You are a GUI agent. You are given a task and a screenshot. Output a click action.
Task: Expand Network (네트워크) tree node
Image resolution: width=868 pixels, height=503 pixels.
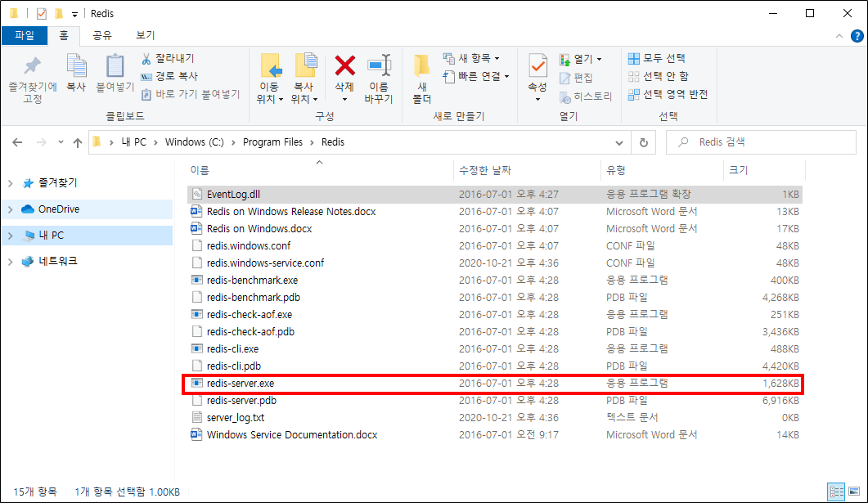click(11, 262)
